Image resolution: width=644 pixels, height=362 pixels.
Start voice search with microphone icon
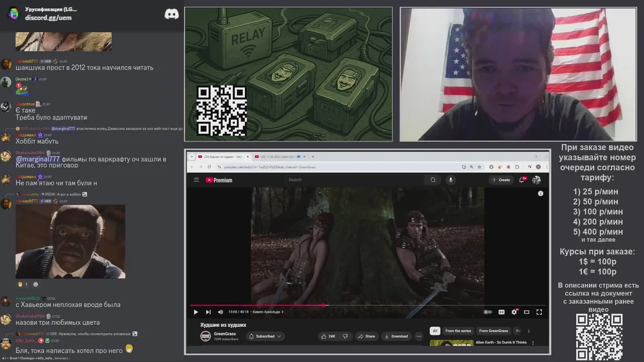[x=451, y=180]
